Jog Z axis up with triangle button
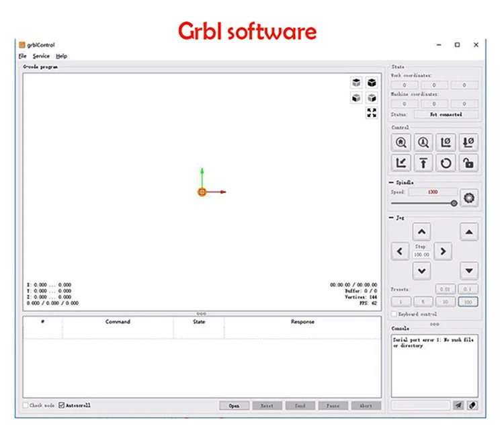This screenshot has height=439, width=504. tap(469, 231)
